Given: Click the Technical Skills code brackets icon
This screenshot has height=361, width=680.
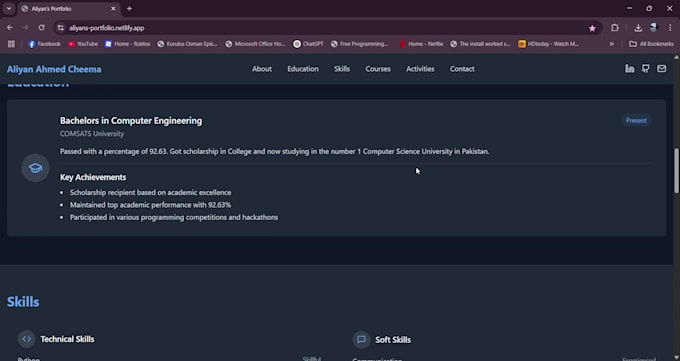Looking at the screenshot, I should click(x=26, y=339).
